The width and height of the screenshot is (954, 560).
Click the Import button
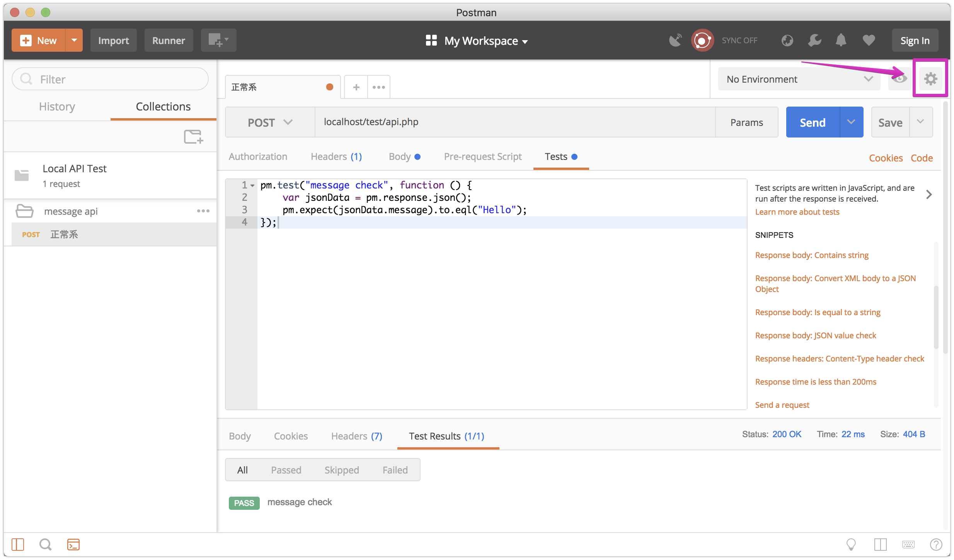tap(113, 40)
